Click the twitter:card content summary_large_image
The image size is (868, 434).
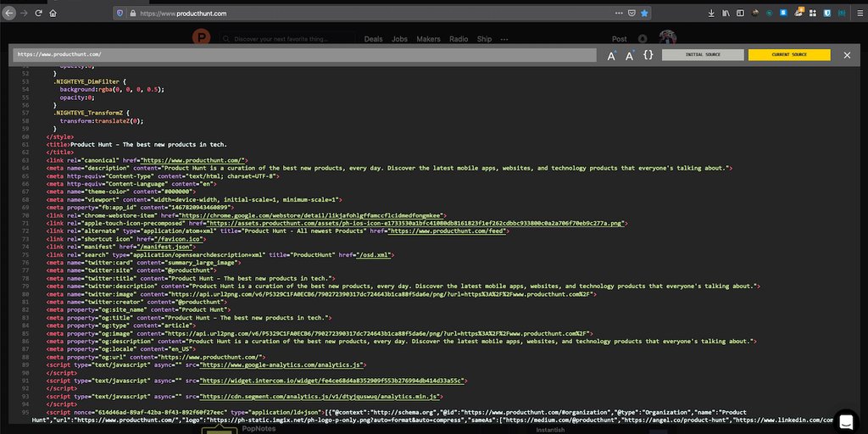200,263
